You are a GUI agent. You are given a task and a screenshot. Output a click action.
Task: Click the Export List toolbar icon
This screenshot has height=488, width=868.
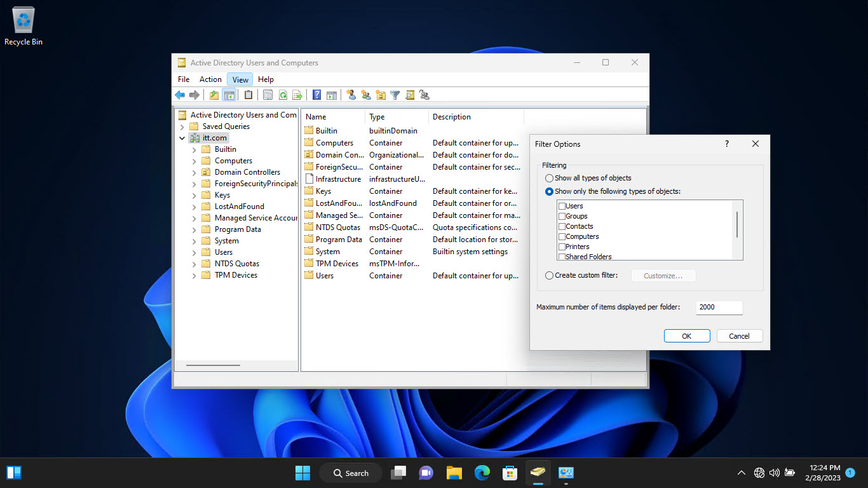pyautogui.click(x=297, y=95)
